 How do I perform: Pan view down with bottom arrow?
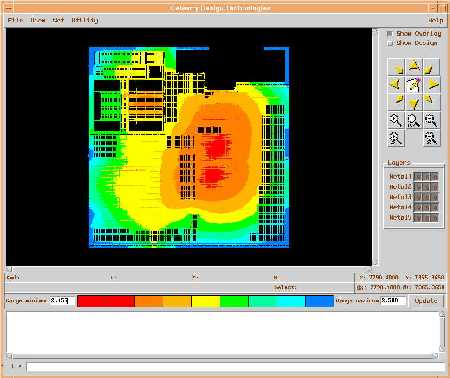coord(414,102)
